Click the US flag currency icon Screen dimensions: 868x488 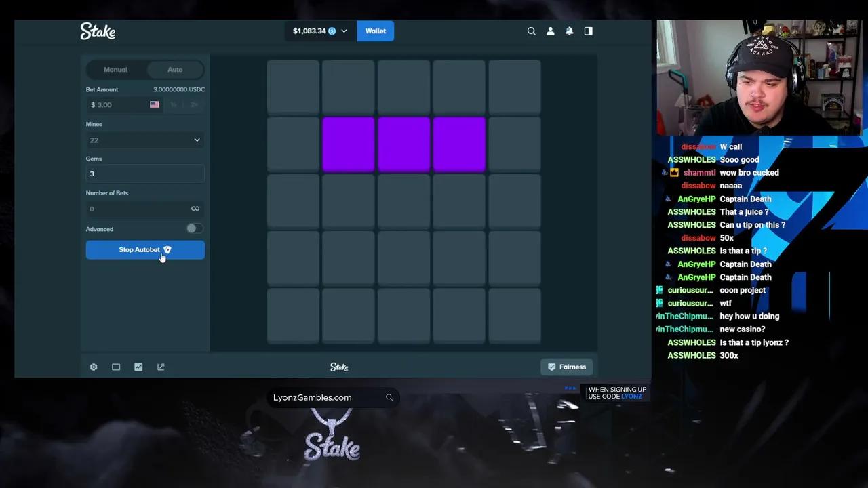point(155,104)
